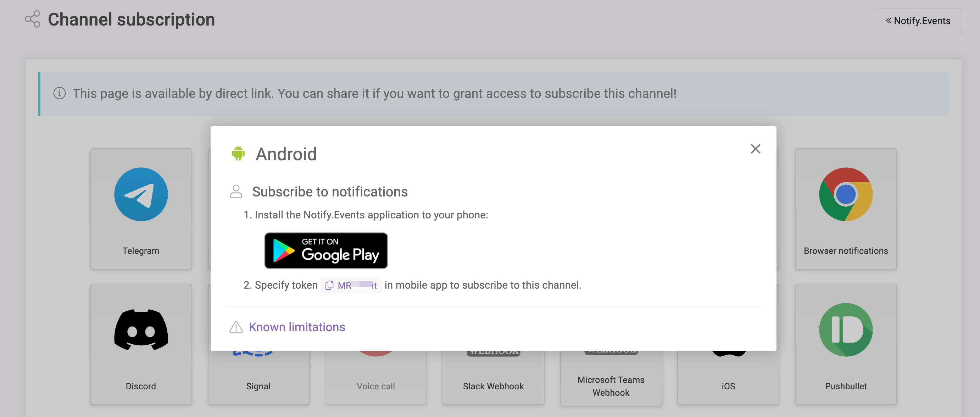Close the Android dialog
The width and height of the screenshot is (980, 417).
click(x=755, y=149)
